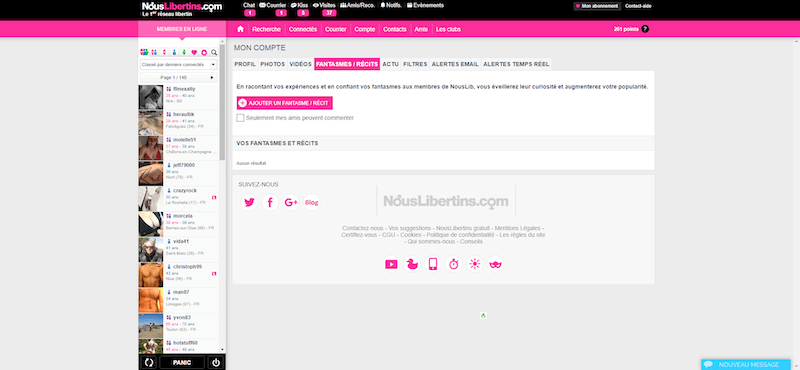
Task: Click the masquerade mask footer icon
Action: point(496,264)
